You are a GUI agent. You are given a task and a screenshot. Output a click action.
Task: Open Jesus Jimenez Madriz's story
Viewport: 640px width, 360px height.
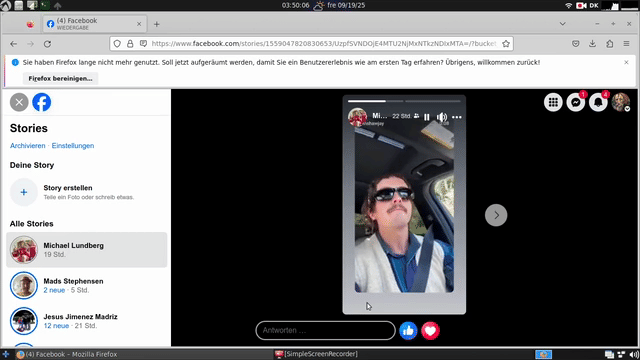[x=87, y=321]
